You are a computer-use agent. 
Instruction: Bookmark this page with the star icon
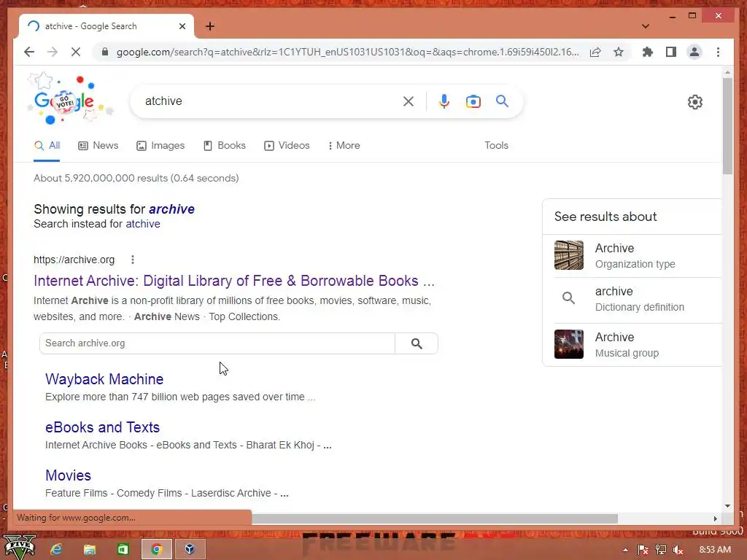[619, 52]
